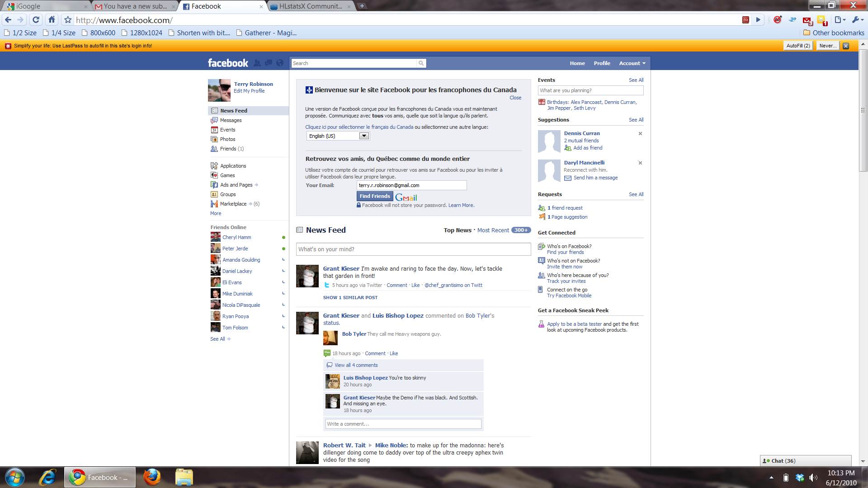The image size is (868, 488).
Task: Close the LastPass notification bar
Action: coord(846,46)
